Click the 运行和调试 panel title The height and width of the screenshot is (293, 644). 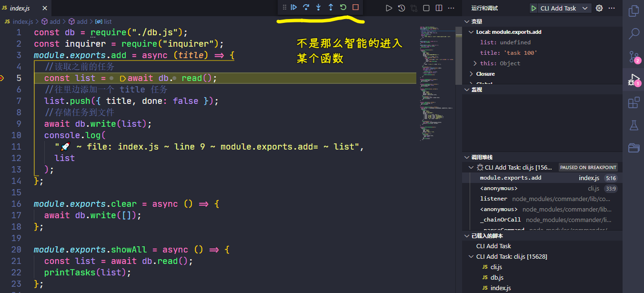click(x=484, y=8)
